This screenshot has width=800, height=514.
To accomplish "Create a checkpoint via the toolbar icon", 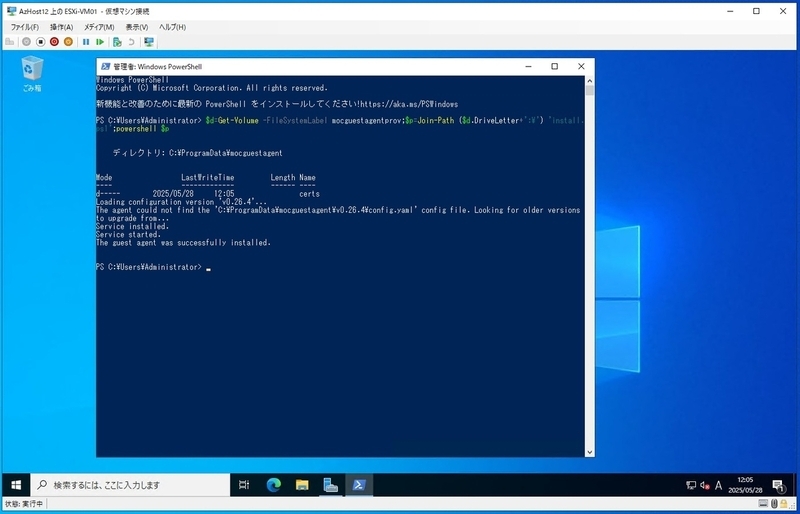I will (117, 42).
